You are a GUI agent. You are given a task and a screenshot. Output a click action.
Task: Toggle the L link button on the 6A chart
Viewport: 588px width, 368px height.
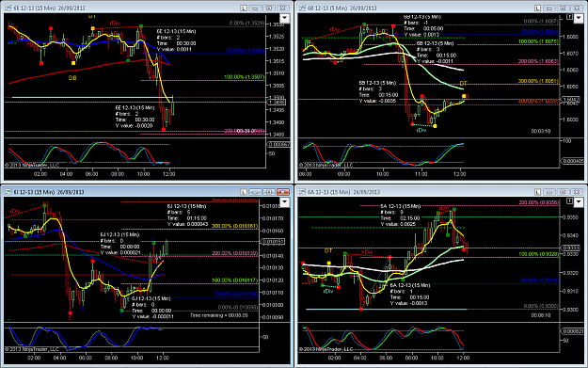coord(537,192)
